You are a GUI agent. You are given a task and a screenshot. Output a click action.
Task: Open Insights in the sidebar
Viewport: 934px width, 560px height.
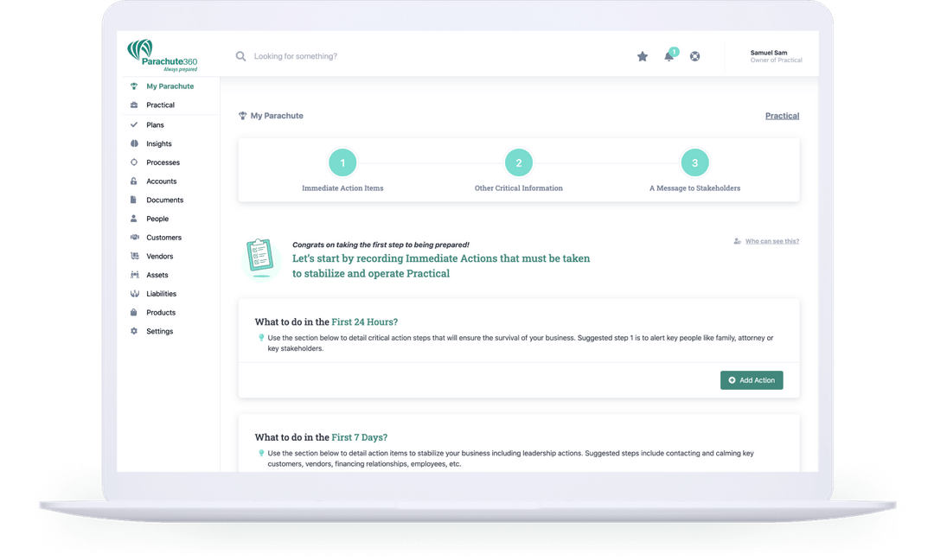[x=159, y=143]
